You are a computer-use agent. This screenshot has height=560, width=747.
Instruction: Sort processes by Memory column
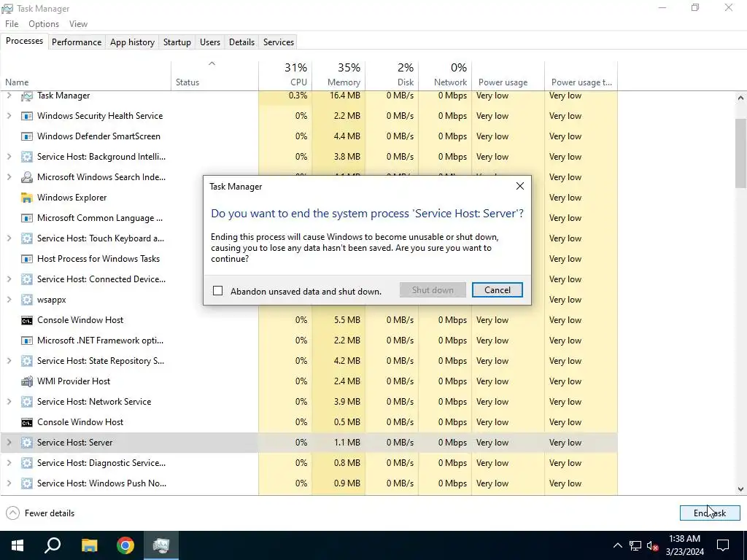click(x=338, y=75)
